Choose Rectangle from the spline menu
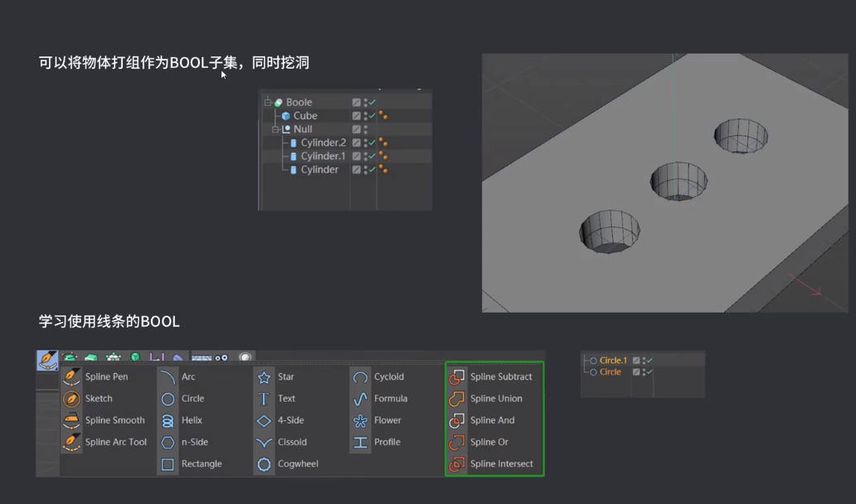The image size is (856, 504). click(202, 464)
